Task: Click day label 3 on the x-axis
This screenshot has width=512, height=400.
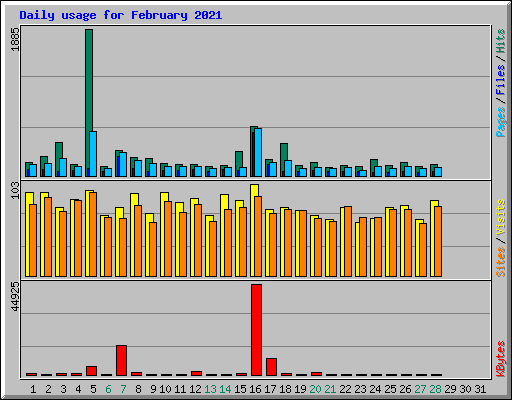Action: pyautogui.click(x=63, y=389)
